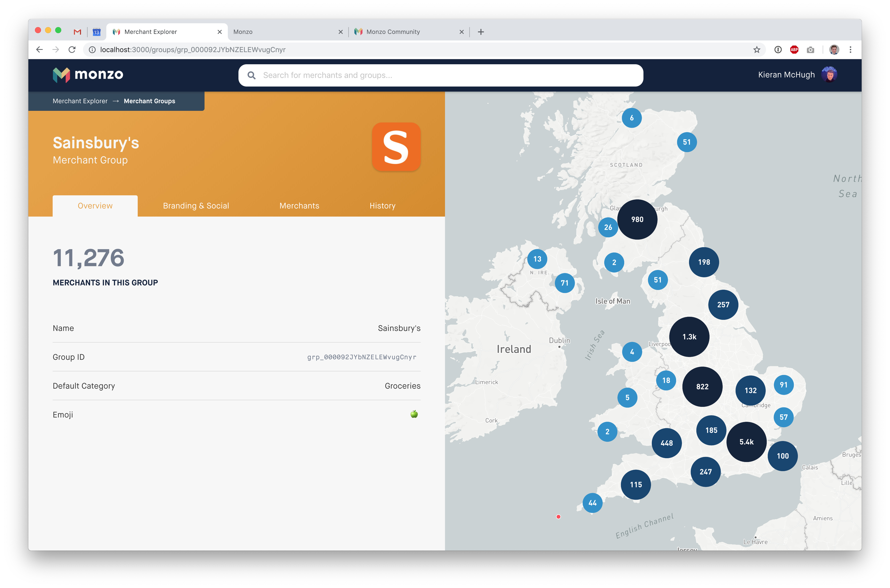890x588 pixels.
Task: Click the 6 cluster in northern Scotland
Action: pyautogui.click(x=632, y=118)
